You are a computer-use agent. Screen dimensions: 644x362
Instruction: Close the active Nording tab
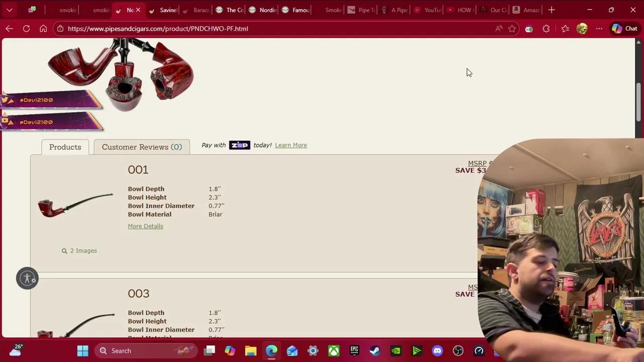pyautogui.click(x=138, y=10)
